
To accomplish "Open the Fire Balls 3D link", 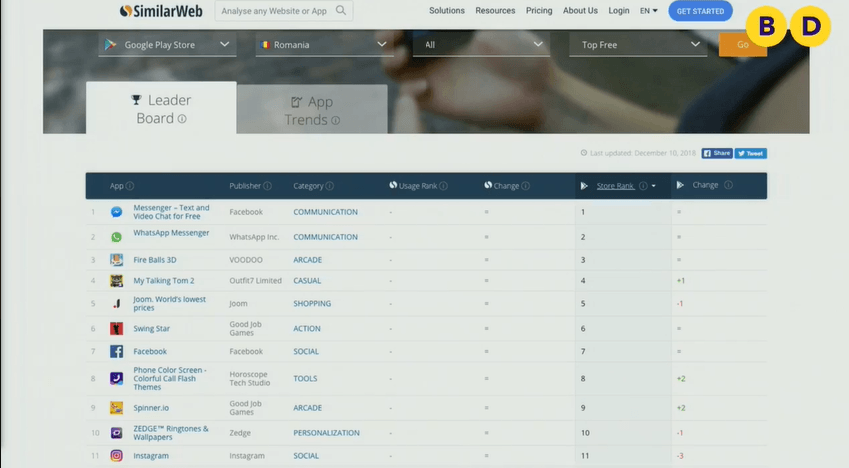I will pos(155,260).
